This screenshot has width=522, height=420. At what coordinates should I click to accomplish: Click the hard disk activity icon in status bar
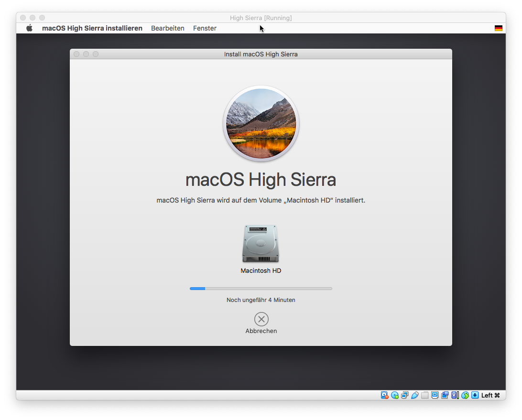(384, 395)
